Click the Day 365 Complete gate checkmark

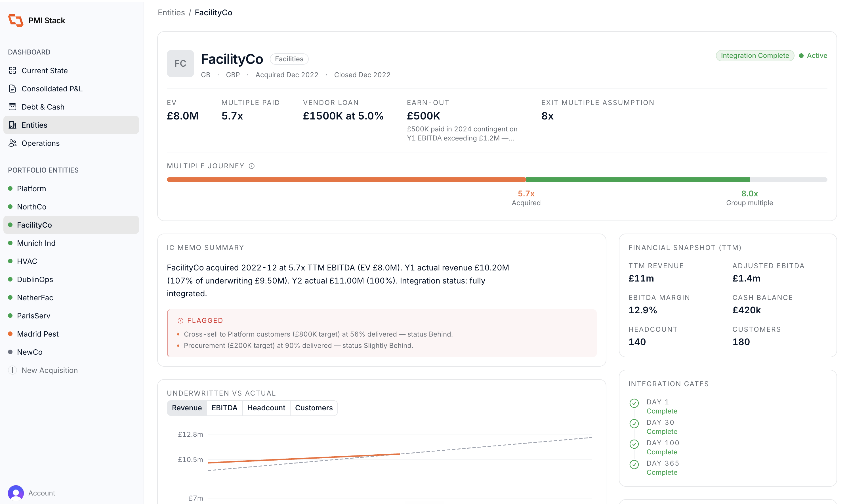(x=634, y=464)
